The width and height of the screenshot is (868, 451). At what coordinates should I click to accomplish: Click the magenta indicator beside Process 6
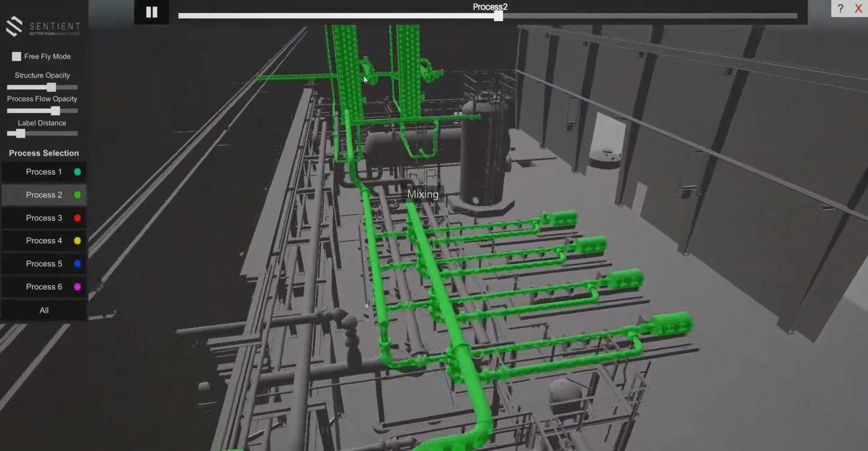click(77, 286)
